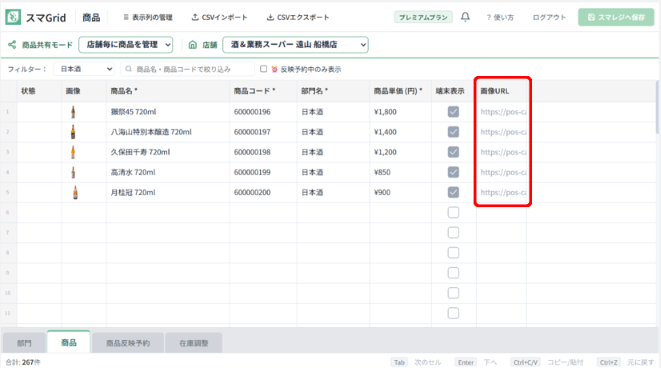Select the 商品 bottom tab
This screenshot has height=368, width=661.
pos(69,342)
